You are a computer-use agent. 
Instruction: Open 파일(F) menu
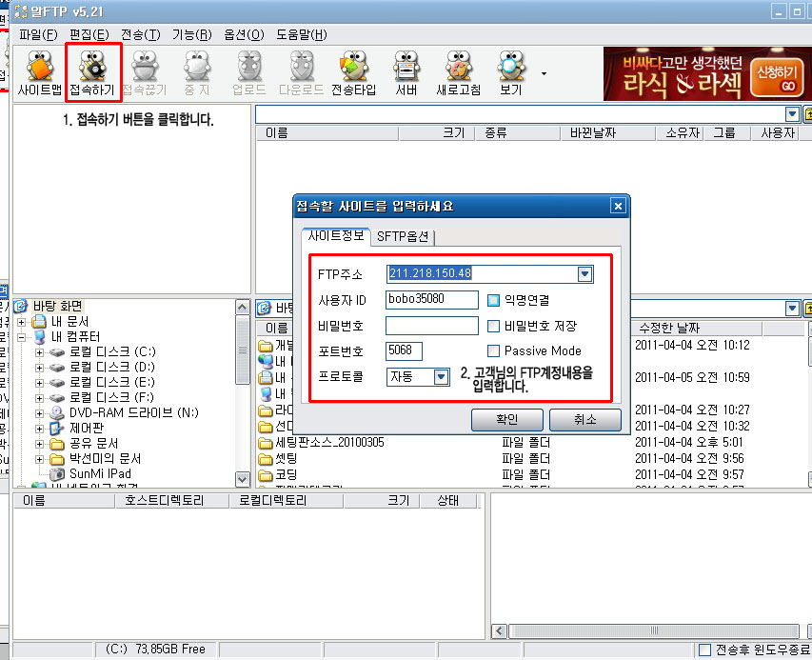click(38, 34)
